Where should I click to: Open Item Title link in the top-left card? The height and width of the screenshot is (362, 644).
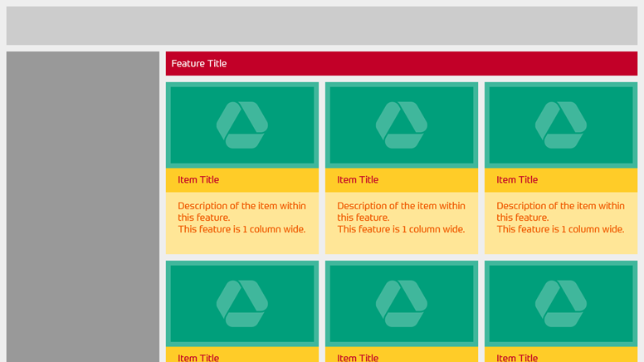tap(198, 180)
